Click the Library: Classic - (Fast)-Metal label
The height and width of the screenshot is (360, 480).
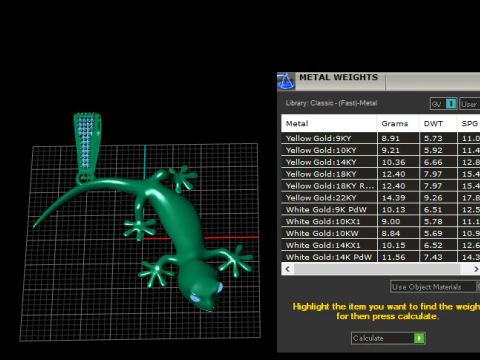pyautogui.click(x=331, y=103)
